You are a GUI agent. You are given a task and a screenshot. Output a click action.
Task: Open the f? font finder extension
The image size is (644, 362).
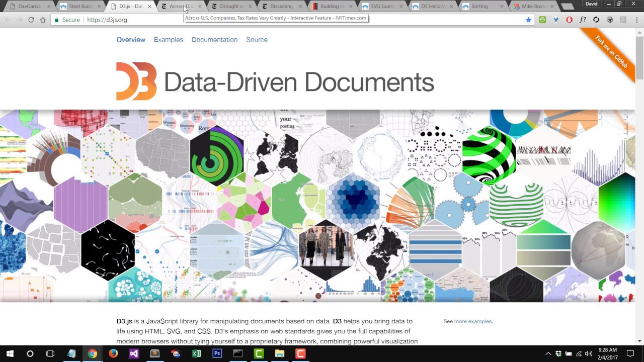pyautogui.click(x=583, y=20)
